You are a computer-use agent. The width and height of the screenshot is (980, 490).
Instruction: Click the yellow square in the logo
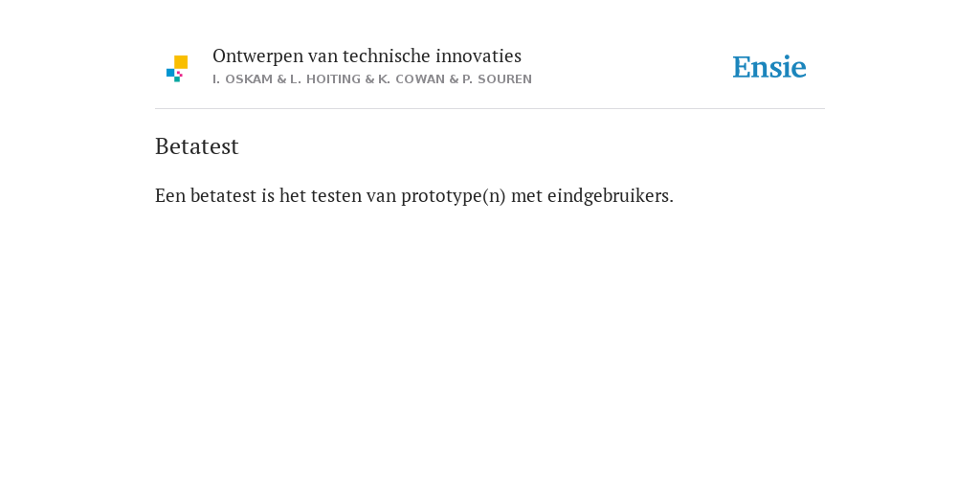(181, 62)
